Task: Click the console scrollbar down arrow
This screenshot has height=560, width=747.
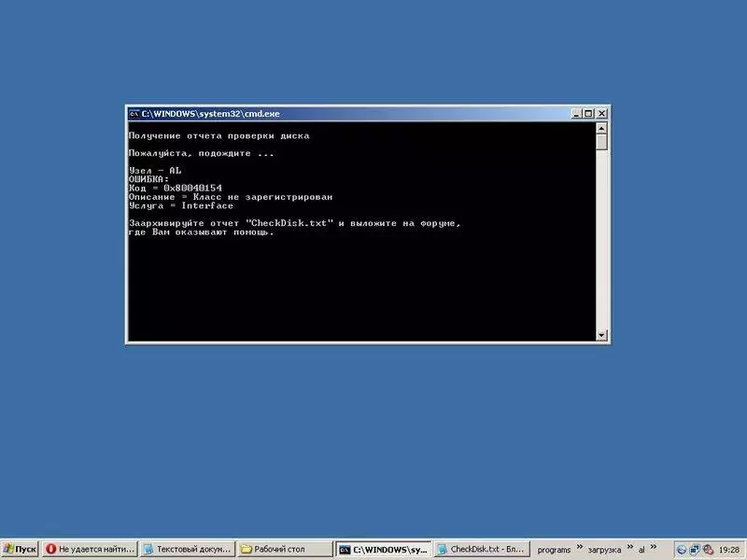Action: click(601, 335)
